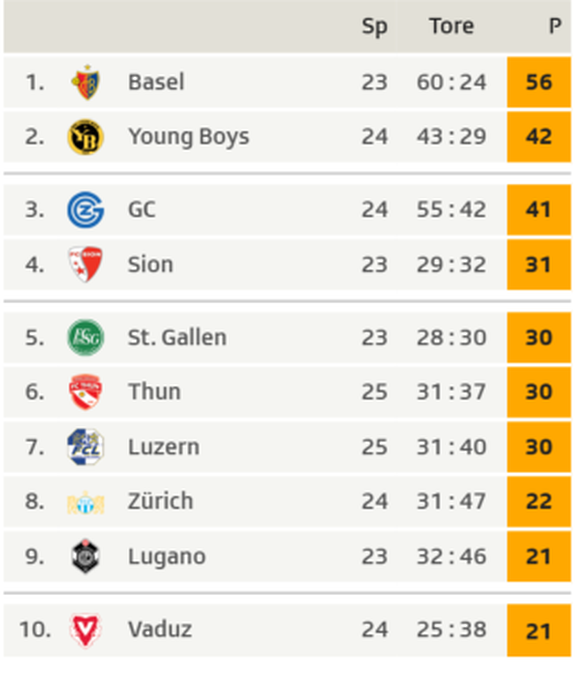Open the Young Boys team link
582x673 pixels.
[x=188, y=137]
